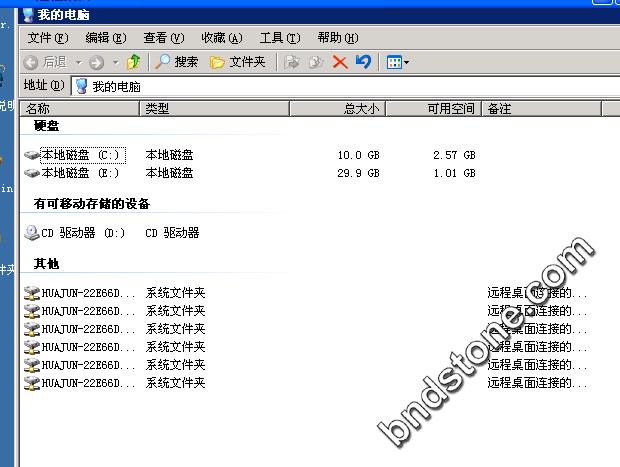Open the Favorites (收藏) menu
The image size is (620, 467).
221,38
